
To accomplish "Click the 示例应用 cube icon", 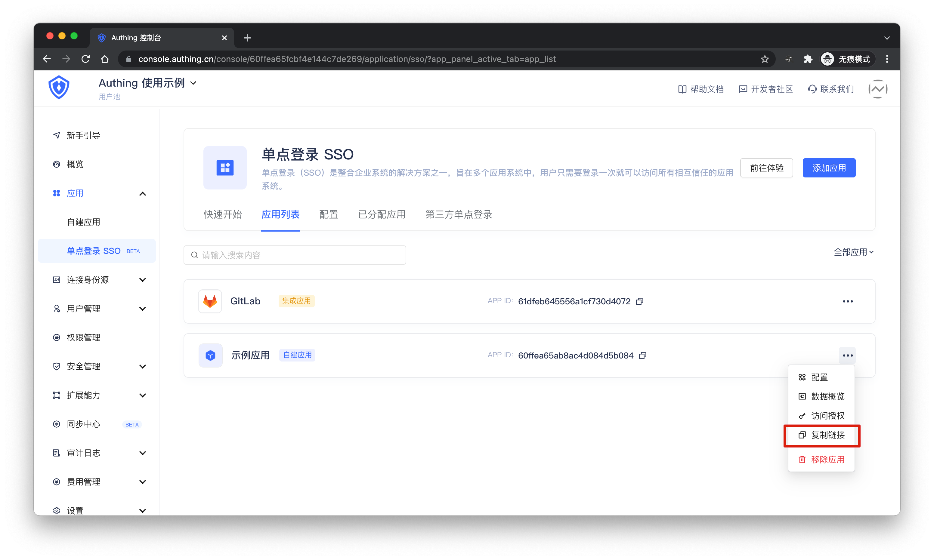I will point(210,355).
